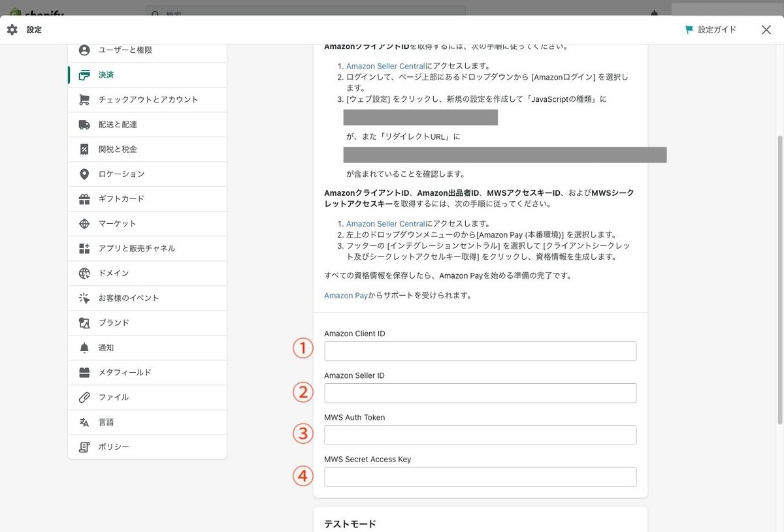The height and width of the screenshot is (532, 784).
Task: Open ドメイン settings
Action: pyautogui.click(x=147, y=274)
